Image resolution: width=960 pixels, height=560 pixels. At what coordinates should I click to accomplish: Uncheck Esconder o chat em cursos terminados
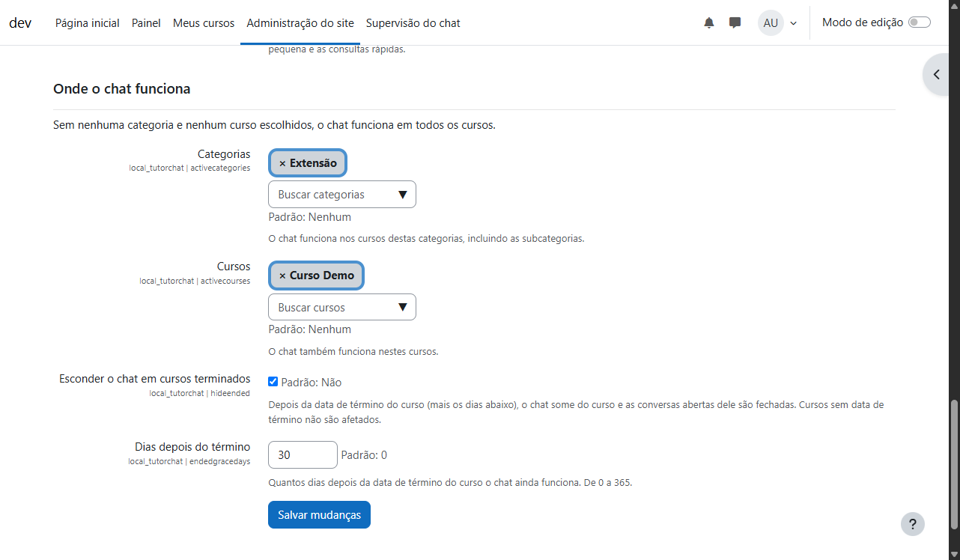[273, 382]
